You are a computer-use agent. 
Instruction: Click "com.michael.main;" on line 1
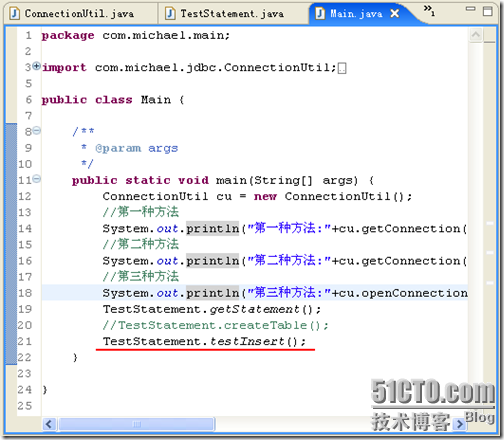click(166, 35)
